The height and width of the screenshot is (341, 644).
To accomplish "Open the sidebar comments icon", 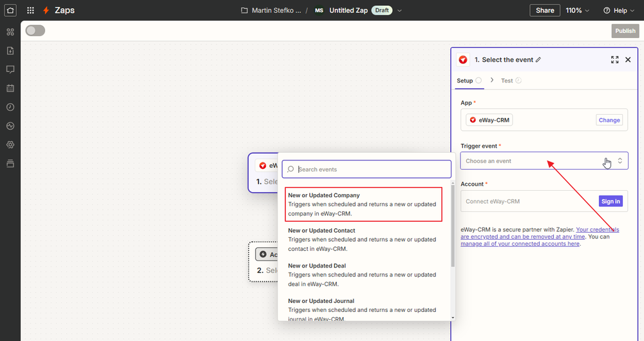I will pos(10,70).
